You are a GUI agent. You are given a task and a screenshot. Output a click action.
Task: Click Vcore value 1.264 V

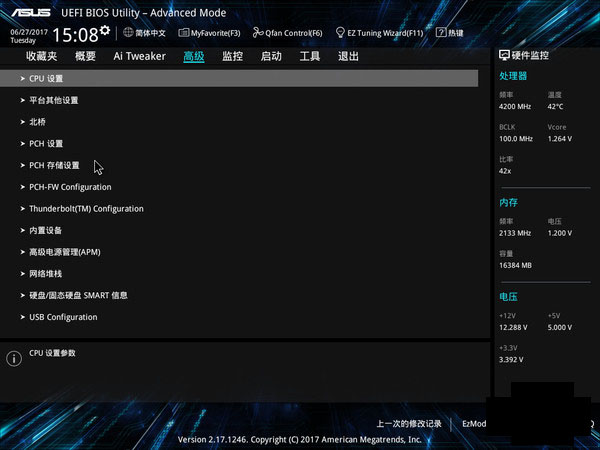point(560,139)
